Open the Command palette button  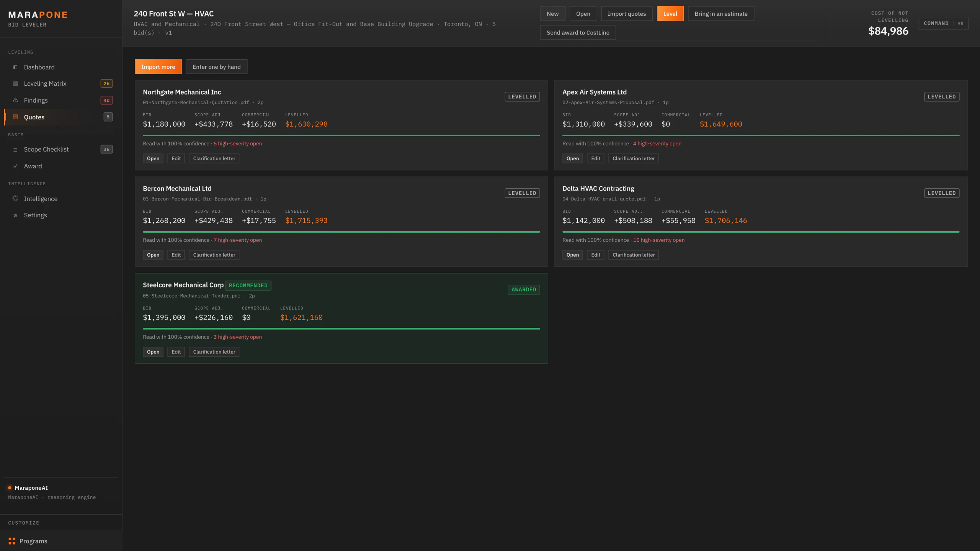pyautogui.click(x=943, y=23)
